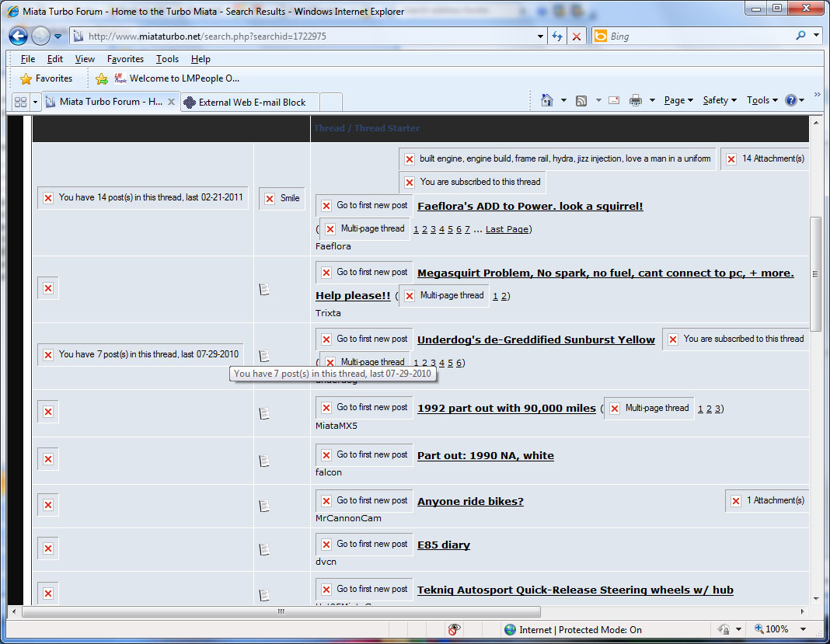Image resolution: width=830 pixels, height=644 pixels.
Task: Open the Favorites menu
Action: [125, 59]
